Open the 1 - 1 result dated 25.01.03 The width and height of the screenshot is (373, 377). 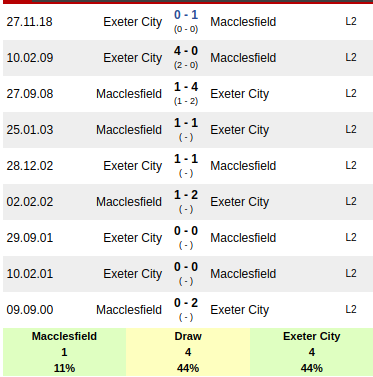tap(186, 123)
